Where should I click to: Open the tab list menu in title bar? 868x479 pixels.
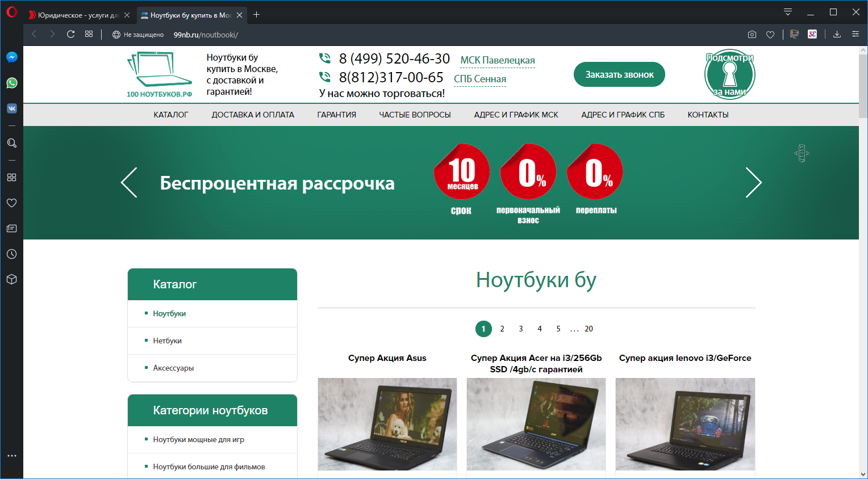pos(788,12)
